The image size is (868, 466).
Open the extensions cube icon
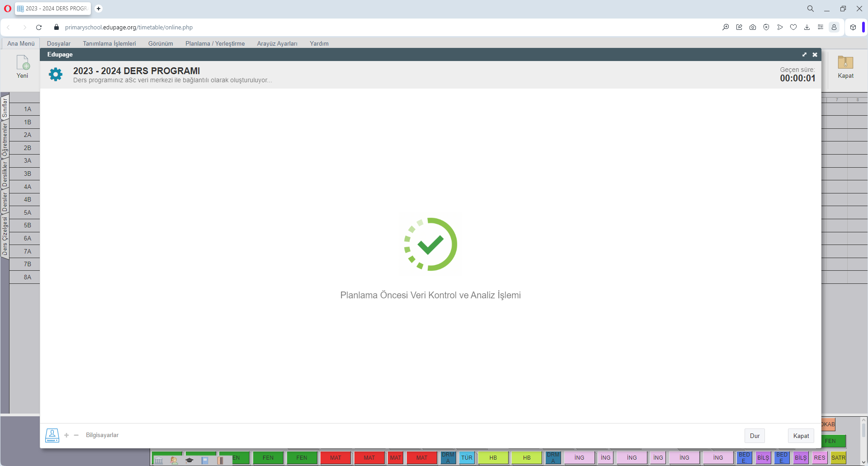click(x=853, y=27)
